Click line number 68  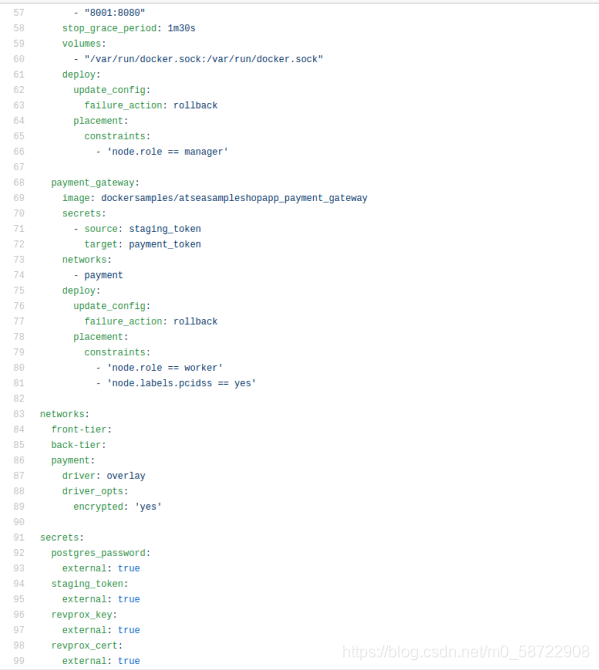[x=19, y=182]
